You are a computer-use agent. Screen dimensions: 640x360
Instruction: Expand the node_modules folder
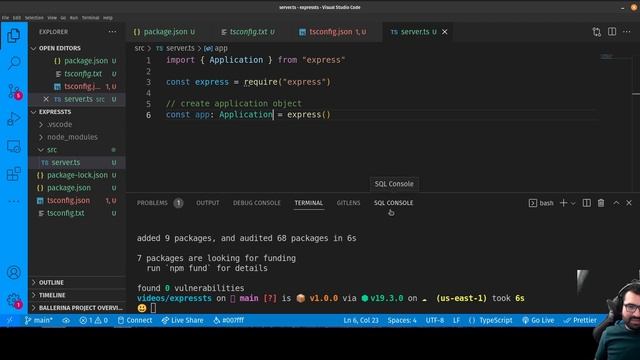pyautogui.click(x=77, y=137)
